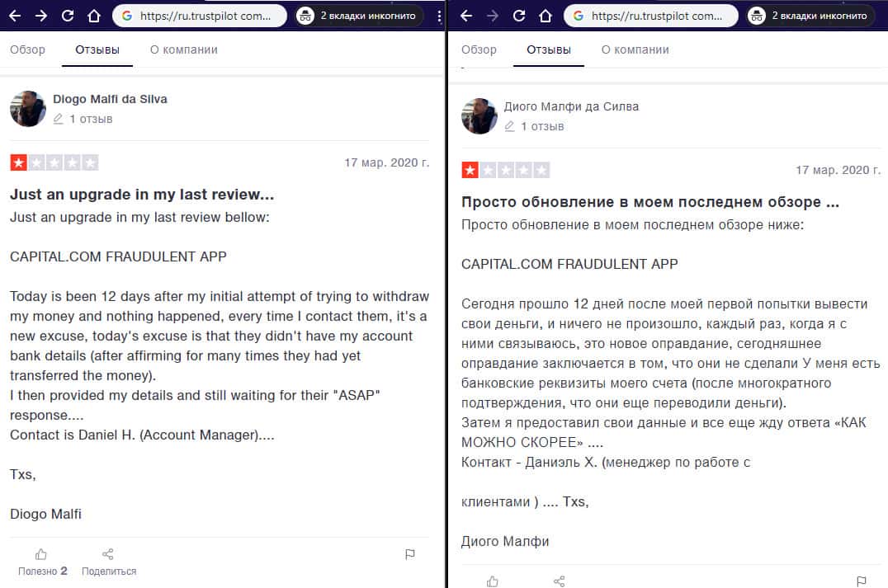Screen dimensions: 888x588
Task: Click the one-star rating in right window
Action: tap(470, 171)
